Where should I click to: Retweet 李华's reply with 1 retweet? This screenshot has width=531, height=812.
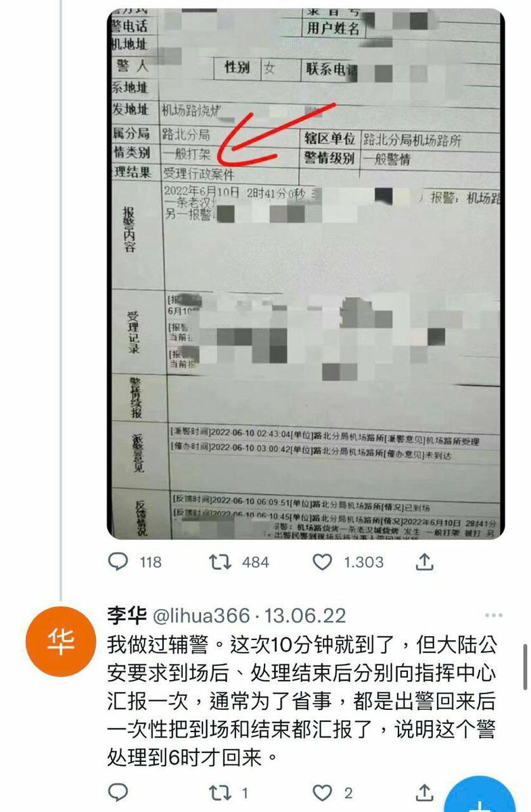pyautogui.click(x=220, y=793)
